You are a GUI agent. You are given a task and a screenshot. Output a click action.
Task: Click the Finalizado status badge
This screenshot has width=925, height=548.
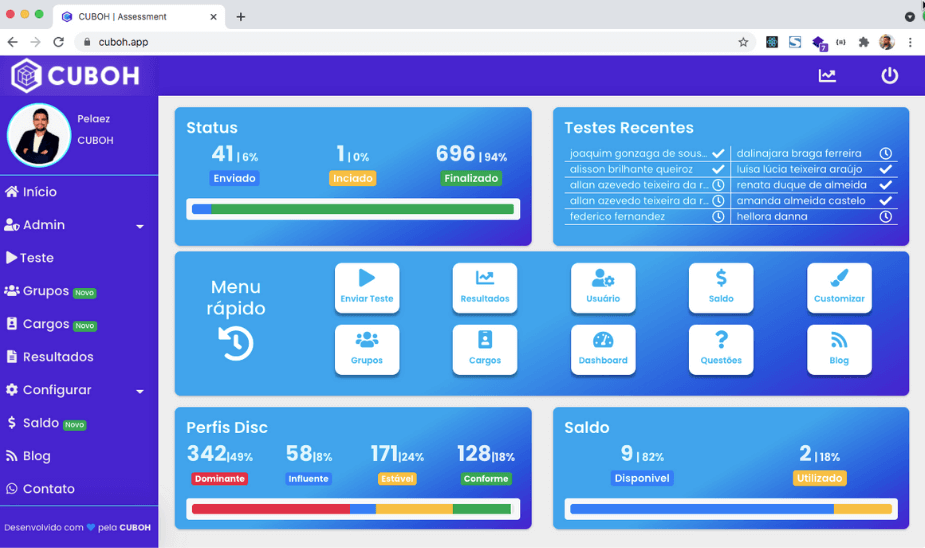pyautogui.click(x=471, y=178)
